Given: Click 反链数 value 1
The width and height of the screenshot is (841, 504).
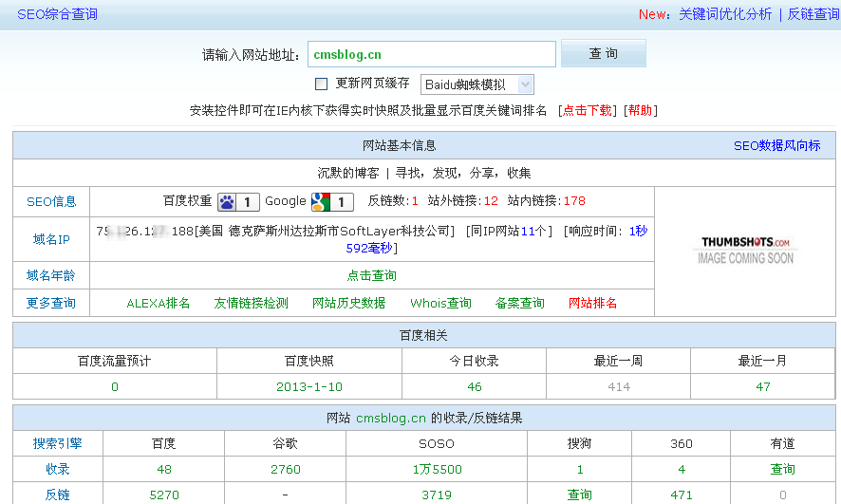Looking at the screenshot, I should coord(415,201).
